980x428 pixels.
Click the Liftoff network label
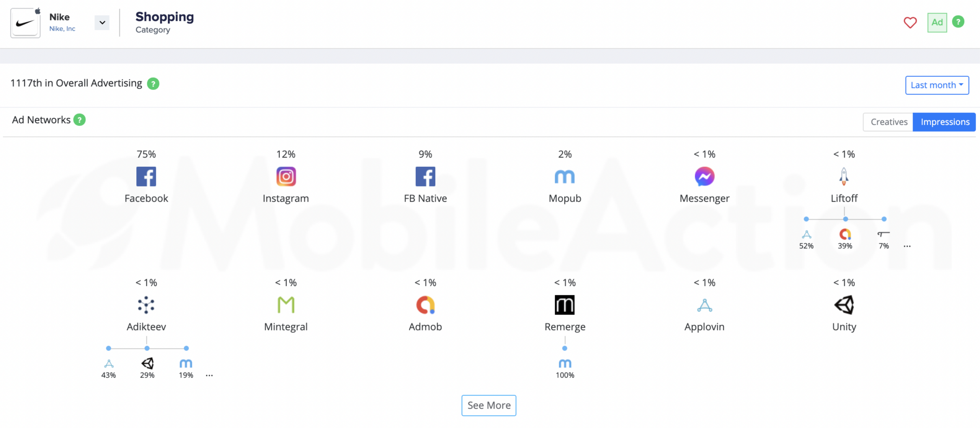[x=844, y=198]
